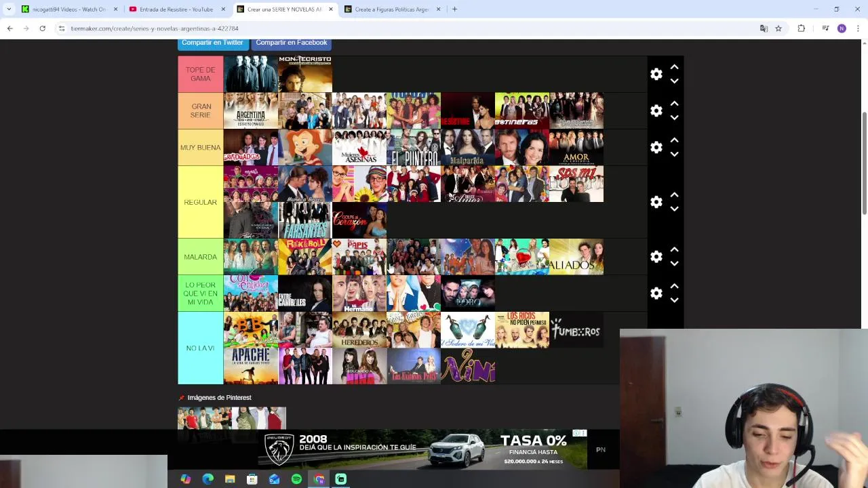Move GRAN SERIE row down
868x488 pixels.
(x=674, y=117)
